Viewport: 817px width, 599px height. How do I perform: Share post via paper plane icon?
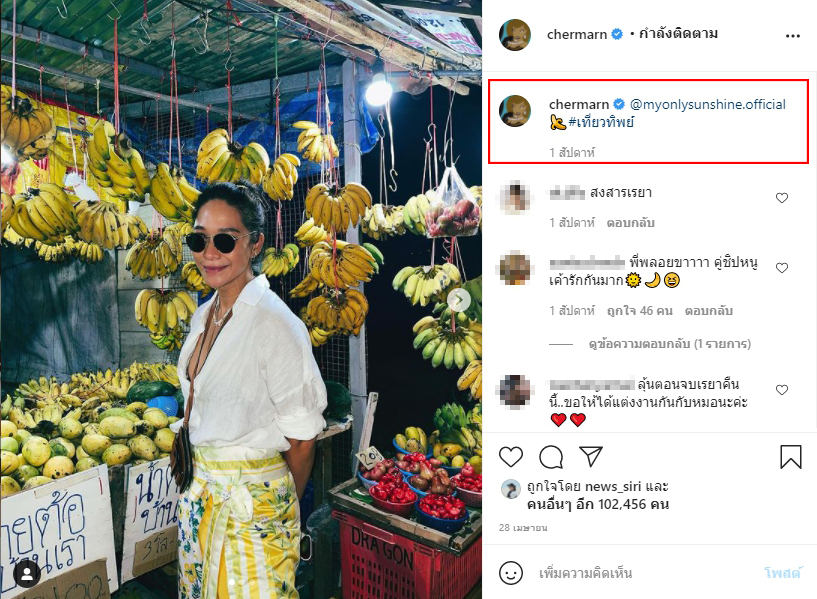[591, 456]
